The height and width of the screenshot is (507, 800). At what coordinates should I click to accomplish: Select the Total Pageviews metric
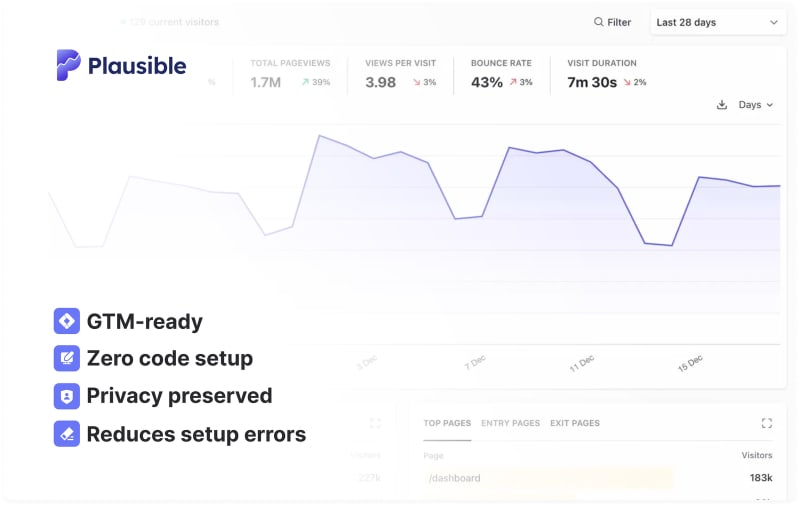pos(290,74)
